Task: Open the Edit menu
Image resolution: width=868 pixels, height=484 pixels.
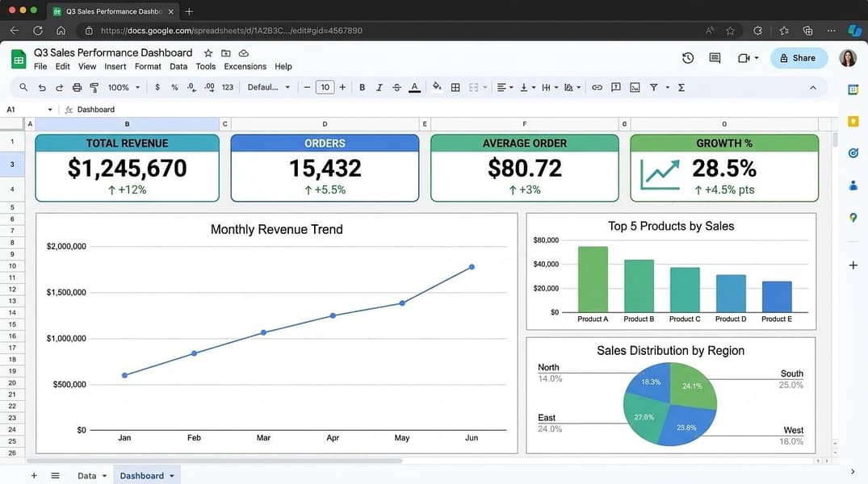Action: pyautogui.click(x=62, y=66)
